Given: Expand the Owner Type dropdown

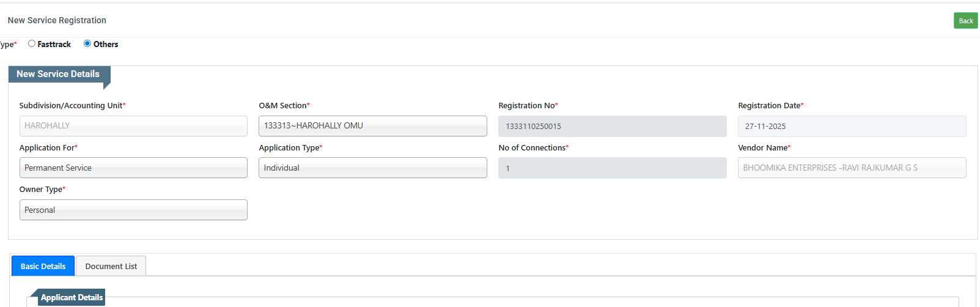Looking at the screenshot, I should [133, 210].
